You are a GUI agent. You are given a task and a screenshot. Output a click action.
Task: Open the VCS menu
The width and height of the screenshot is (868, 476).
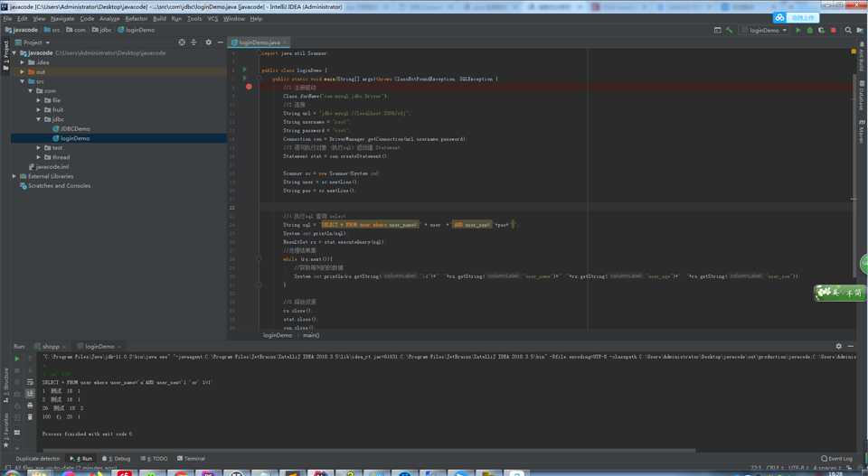212,19
